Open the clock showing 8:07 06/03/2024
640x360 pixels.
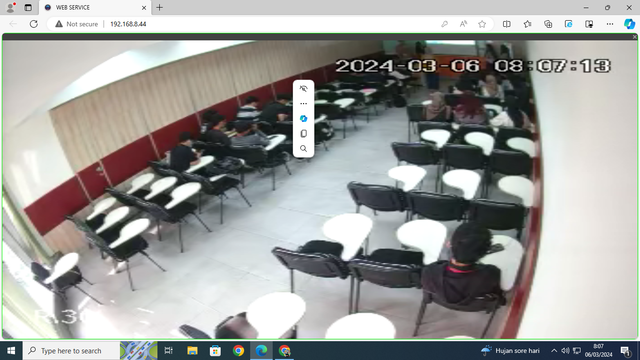(x=598, y=351)
